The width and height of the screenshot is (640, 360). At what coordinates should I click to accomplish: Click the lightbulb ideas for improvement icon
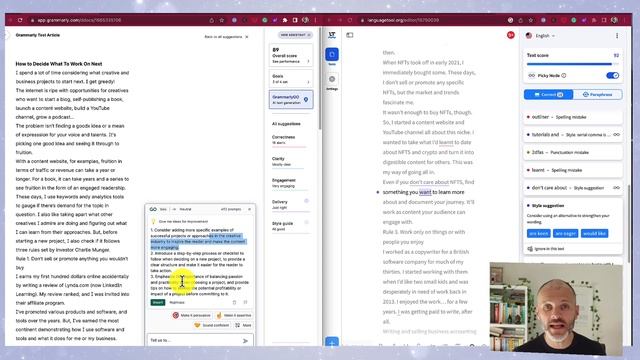[153, 222]
